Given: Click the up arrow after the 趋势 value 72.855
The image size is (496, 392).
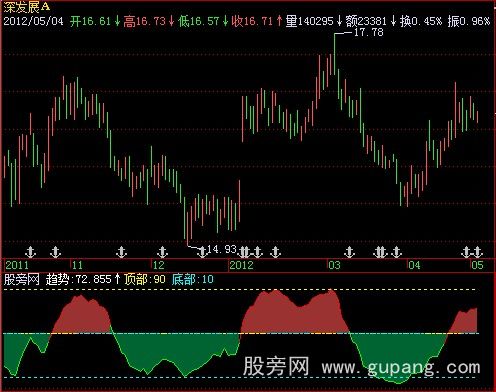Looking at the screenshot, I should (x=117, y=279).
